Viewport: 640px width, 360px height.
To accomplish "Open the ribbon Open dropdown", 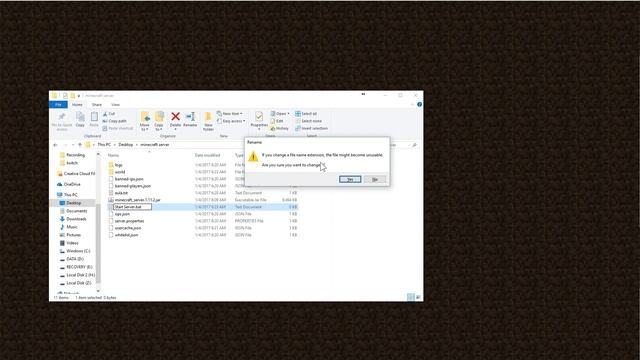I will pyautogui.click(x=280, y=114).
